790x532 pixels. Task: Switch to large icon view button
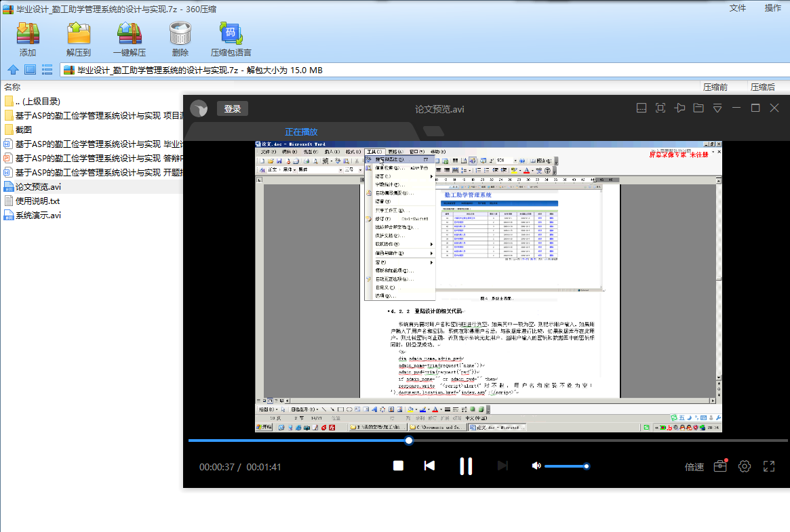[x=31, y=70]
